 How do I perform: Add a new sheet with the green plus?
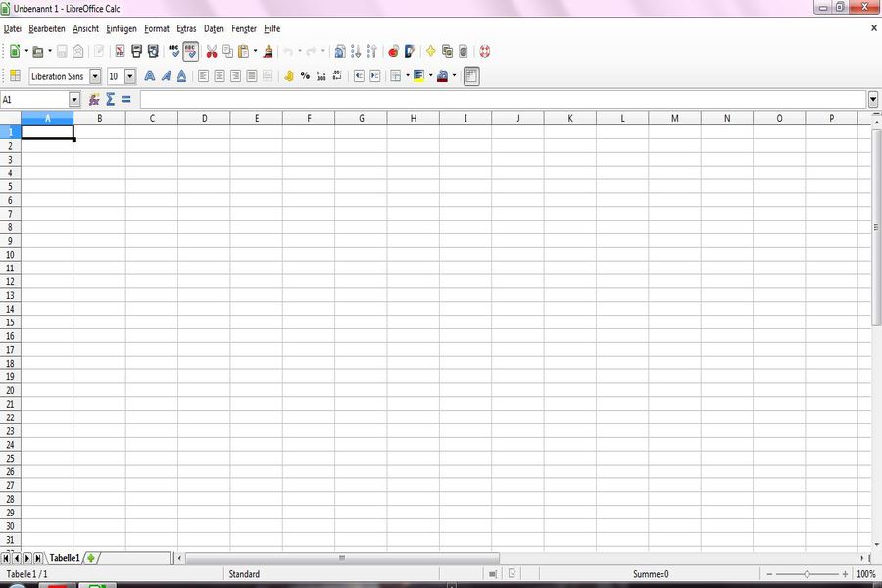pyautogui.click(x=90, y=558)
